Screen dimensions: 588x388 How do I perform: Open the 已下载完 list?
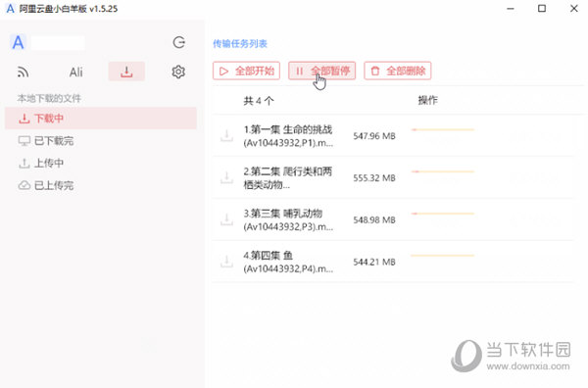point(46,140)
